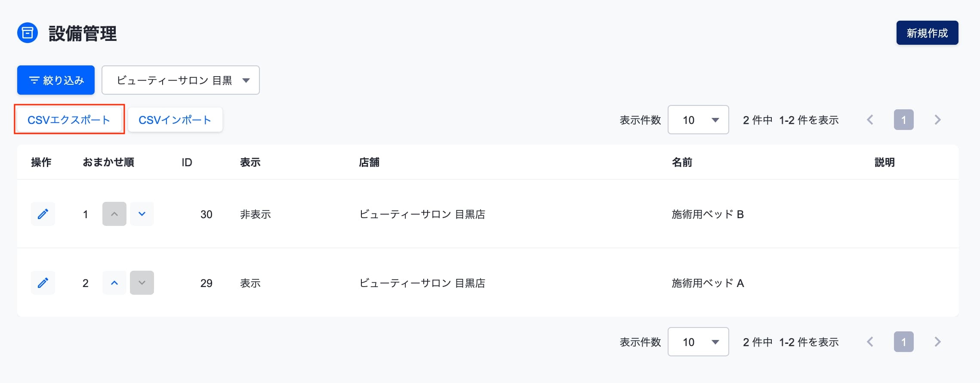Go to next page in bottom pagination
Image resolution: width=980 pixels, height=383 pixels.
pyautogui.click(x=938, y=342)
